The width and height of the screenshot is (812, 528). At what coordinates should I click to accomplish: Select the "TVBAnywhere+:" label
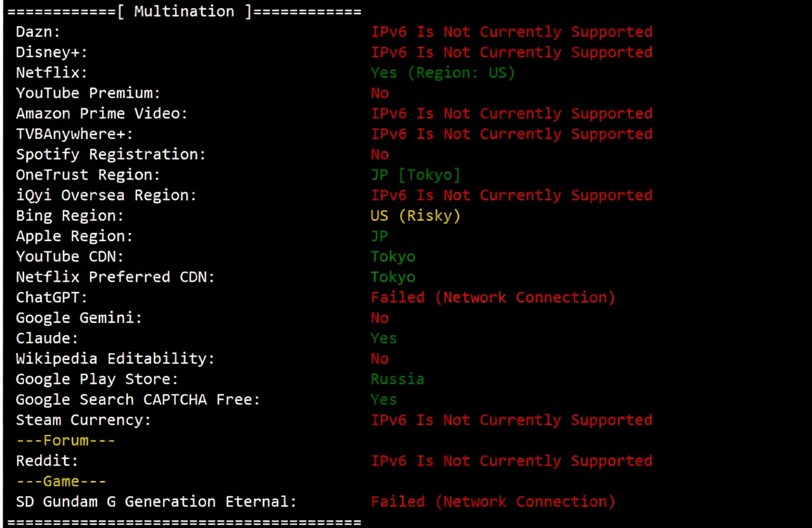tap(75, 134)
